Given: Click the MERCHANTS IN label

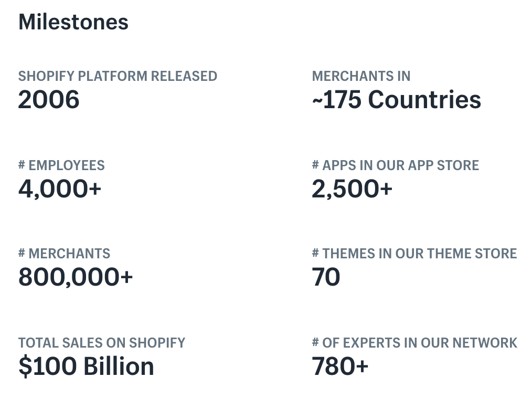Looking at the screenshot, I should 361,76.
